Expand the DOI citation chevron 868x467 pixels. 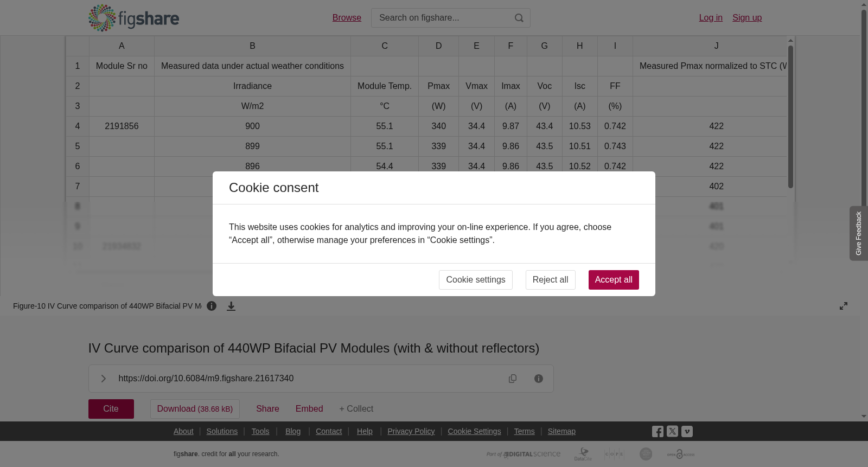click(x=103, y=379)
